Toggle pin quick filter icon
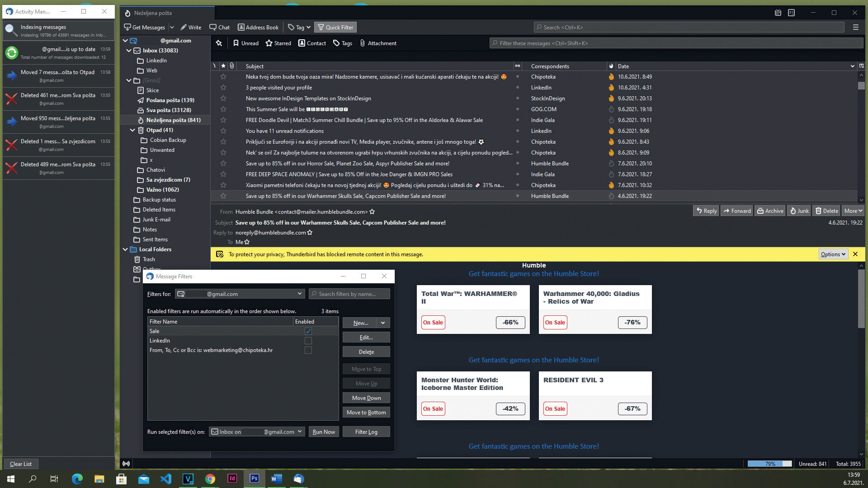This screenshot has width=868, height=488. [x=219, y=43]
